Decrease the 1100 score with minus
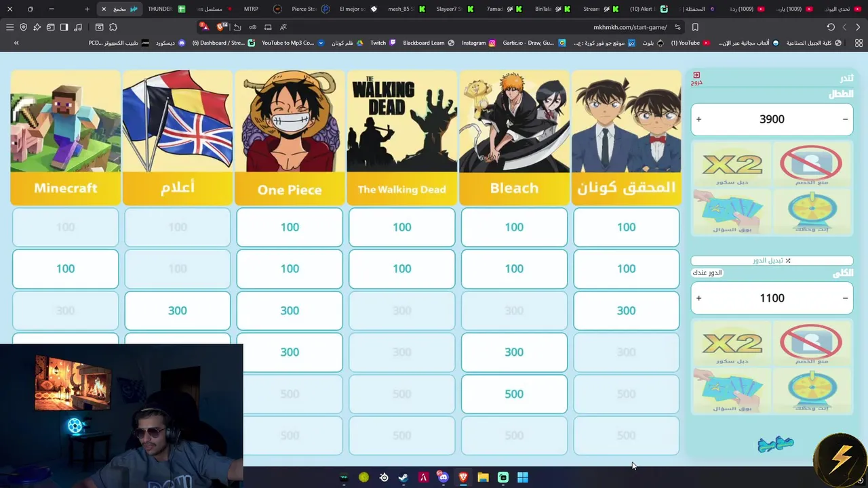 coord(845,298)
